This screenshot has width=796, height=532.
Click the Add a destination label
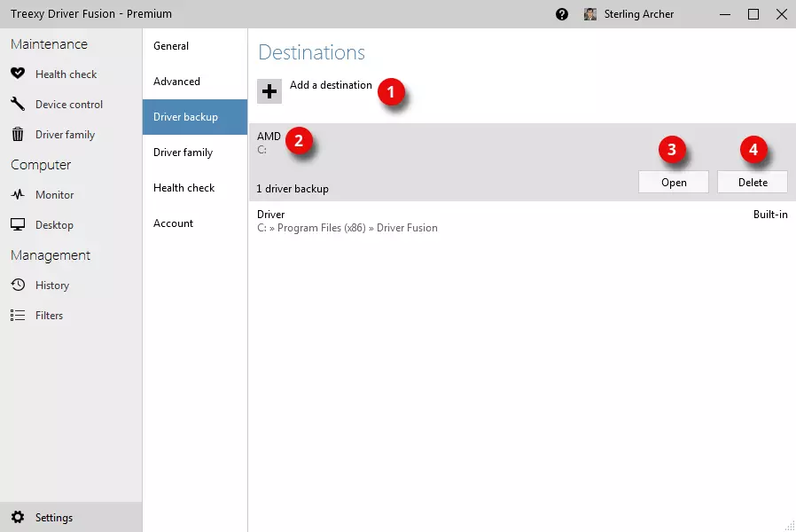pos(331,85)
